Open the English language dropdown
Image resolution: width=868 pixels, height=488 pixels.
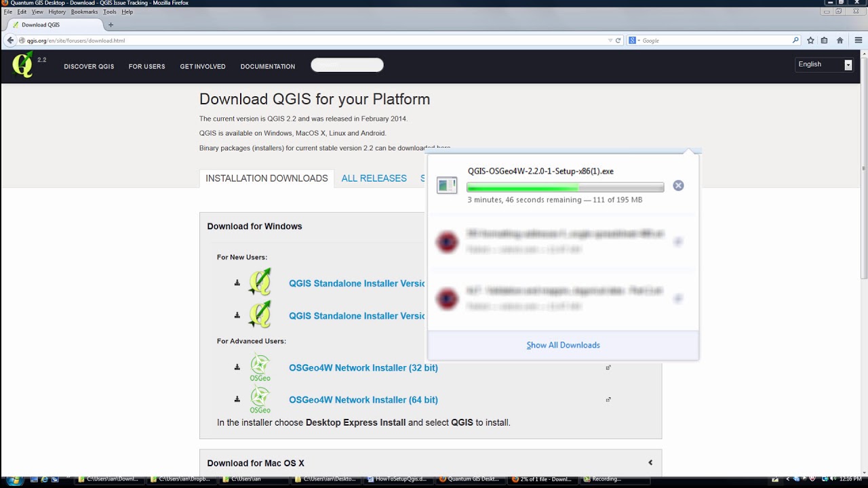click(x=824, y=64)
